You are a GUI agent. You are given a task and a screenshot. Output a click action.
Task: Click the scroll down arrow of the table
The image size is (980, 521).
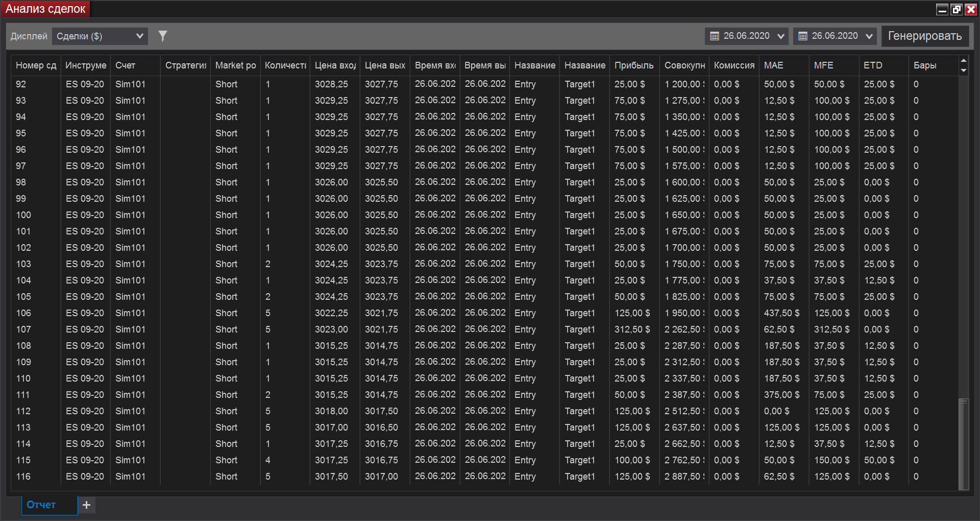tap(964, 70)
